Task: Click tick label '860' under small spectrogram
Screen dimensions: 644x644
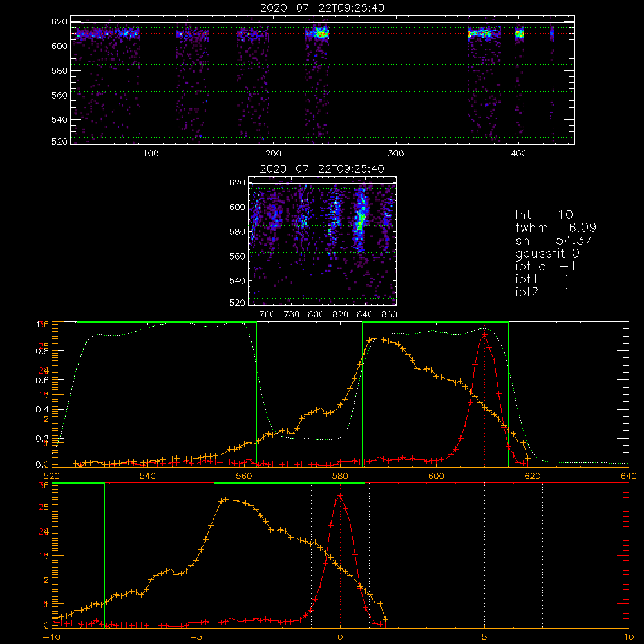Action: coord(390,315)
